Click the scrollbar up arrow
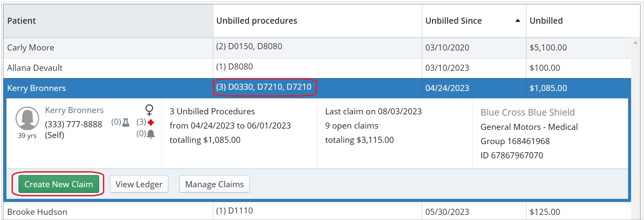644x220 pixels. pyautogui.click(x=635, y=43)
